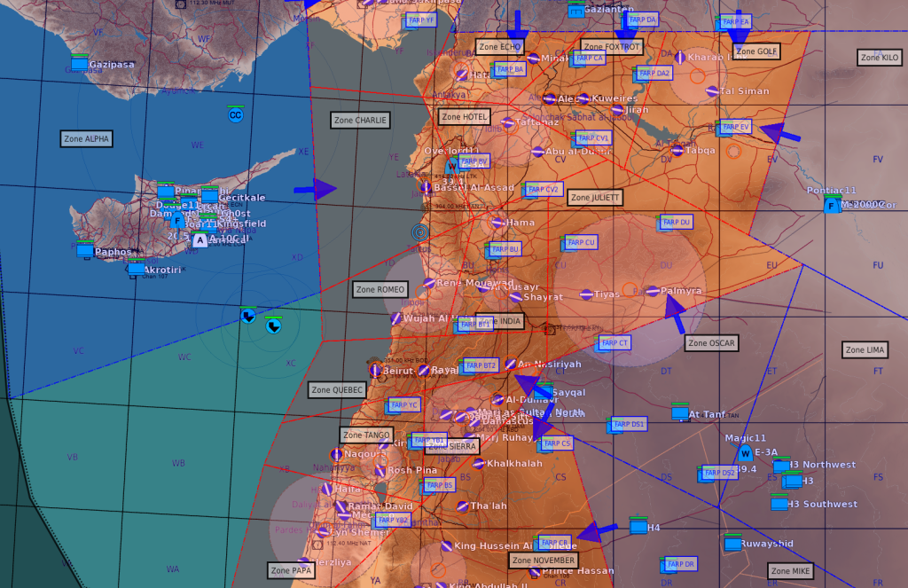Select the FARP DU marker label
908x588 pixels.
click(676, 222)
